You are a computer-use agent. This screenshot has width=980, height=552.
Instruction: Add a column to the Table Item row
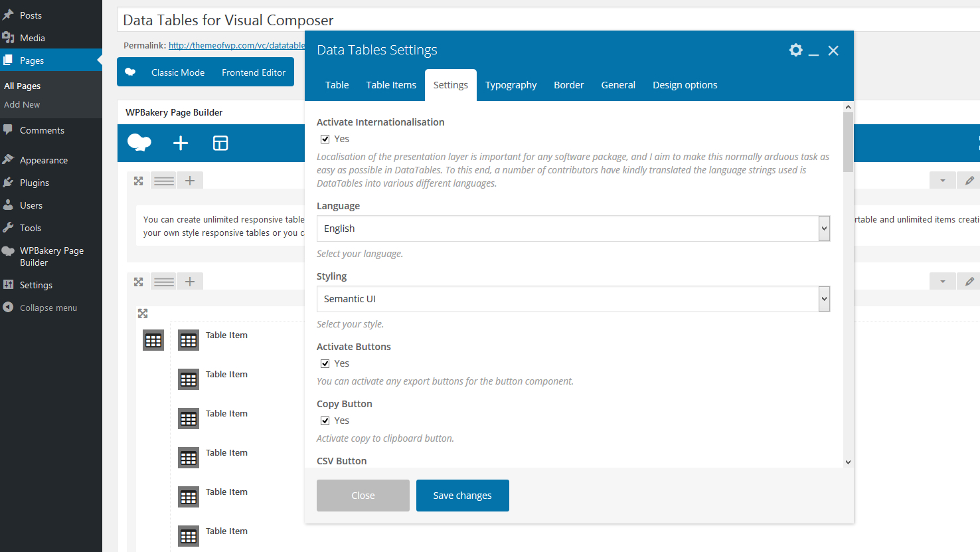(190, 282)
